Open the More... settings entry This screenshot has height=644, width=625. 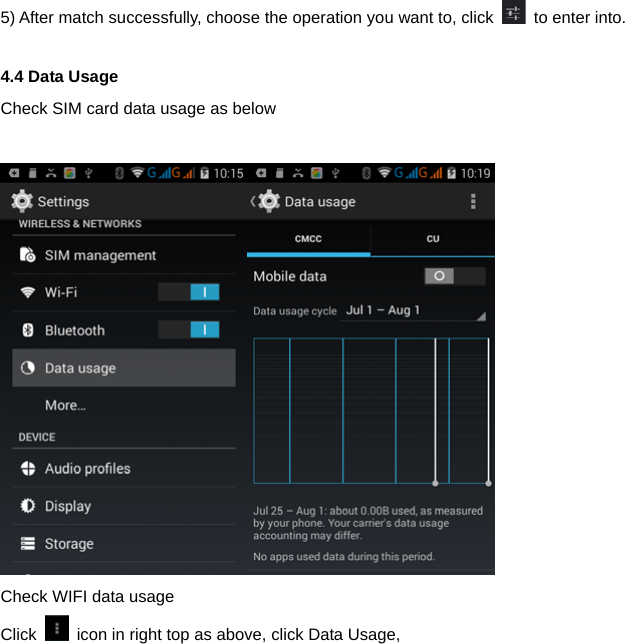tap(124, 405)
